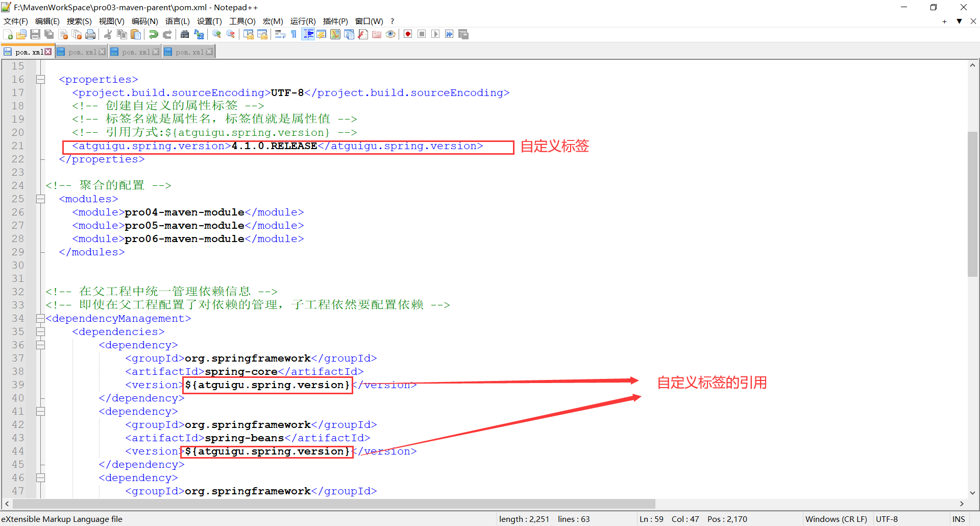The height and width of the screenshot is (526, 980).
Task: Open Find with the binoculars icon
Action: [185, 34]
